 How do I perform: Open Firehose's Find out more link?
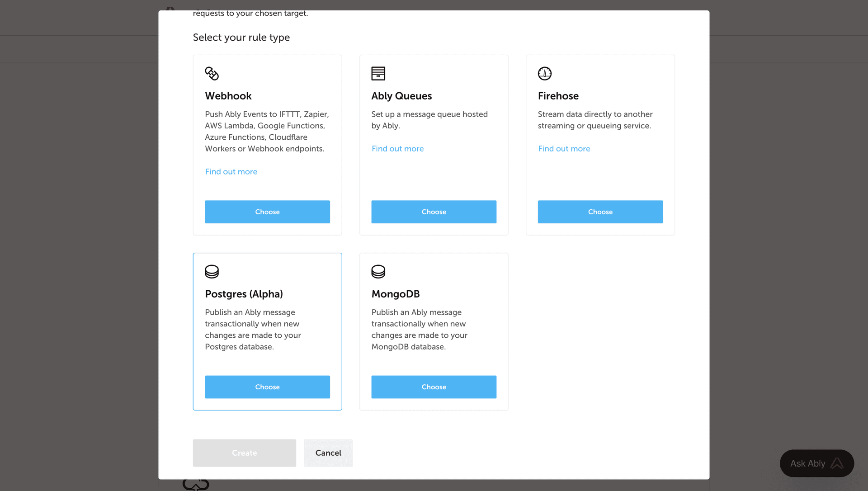[x=564, y=149]
